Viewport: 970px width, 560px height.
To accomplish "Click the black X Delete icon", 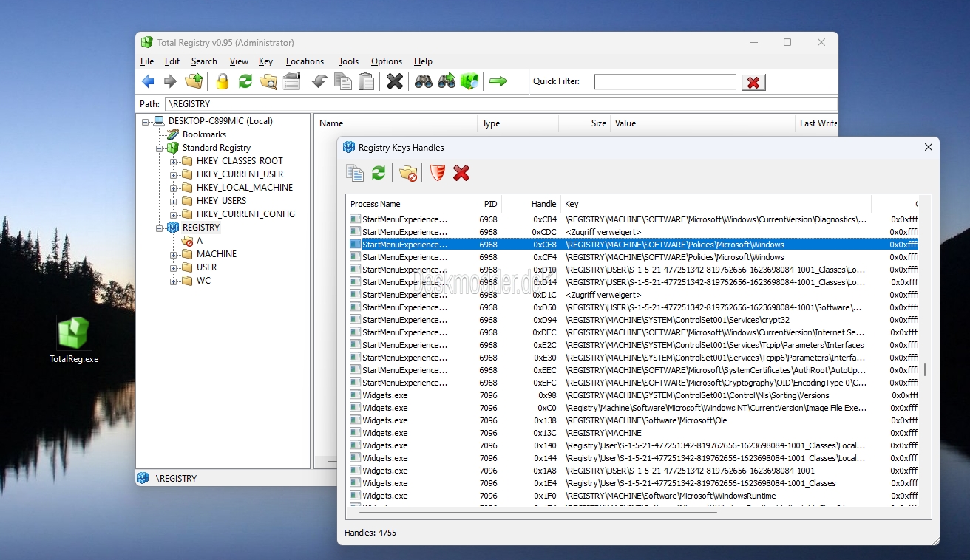I will pyautogui.click(x=395, y=81).
